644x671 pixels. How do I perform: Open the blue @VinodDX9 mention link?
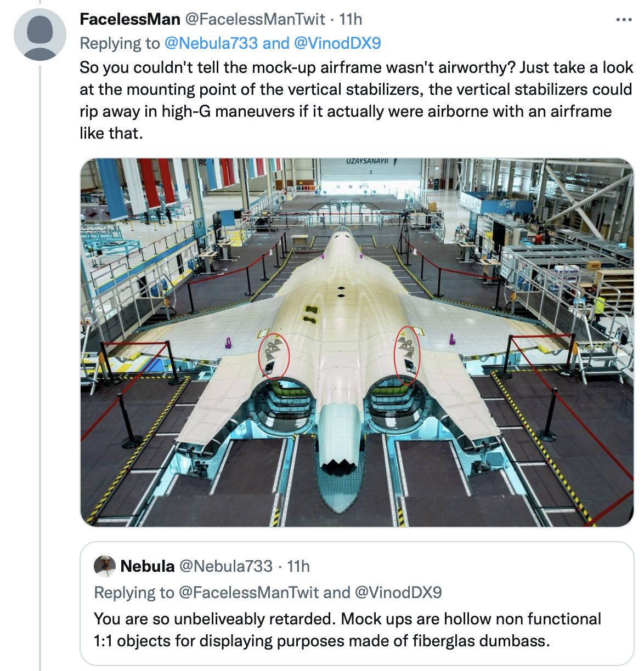pyautogui.click(x=337, y=43)
